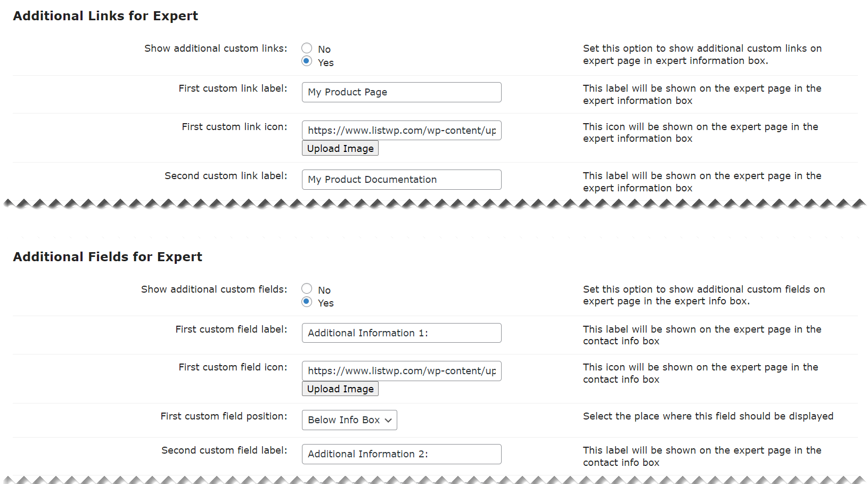Click the first custom field icon URL field

pos(402,371)
